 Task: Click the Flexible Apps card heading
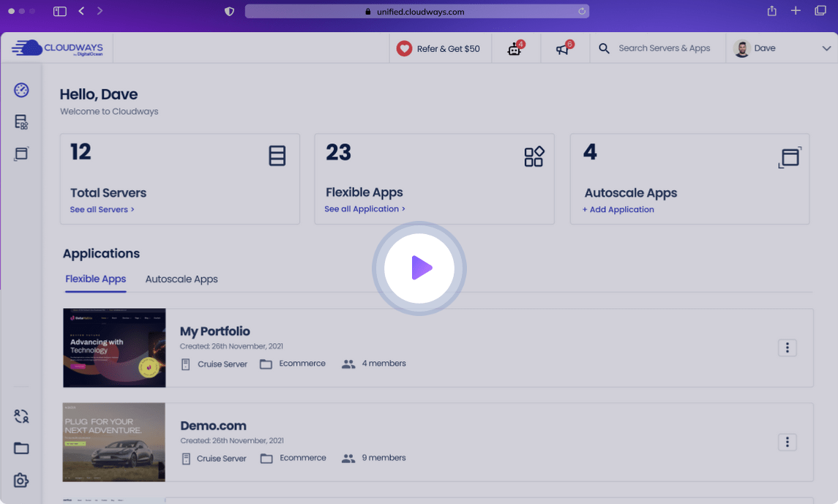click(x=364, y=192)
